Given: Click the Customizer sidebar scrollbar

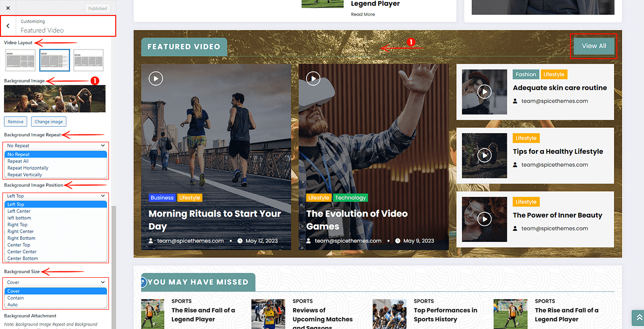Looking at the screenshot, I should [x=114, y=266].
